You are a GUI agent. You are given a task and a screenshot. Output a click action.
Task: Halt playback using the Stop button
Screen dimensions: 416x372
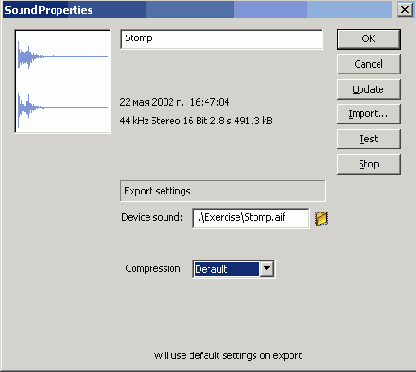(x=369, y=164)
